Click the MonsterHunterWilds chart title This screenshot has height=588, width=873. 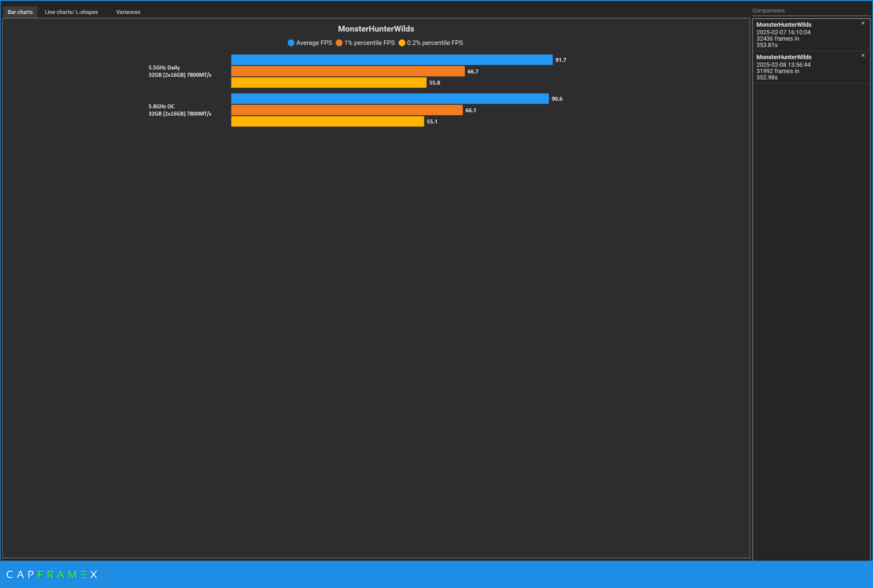coord(376,29)
